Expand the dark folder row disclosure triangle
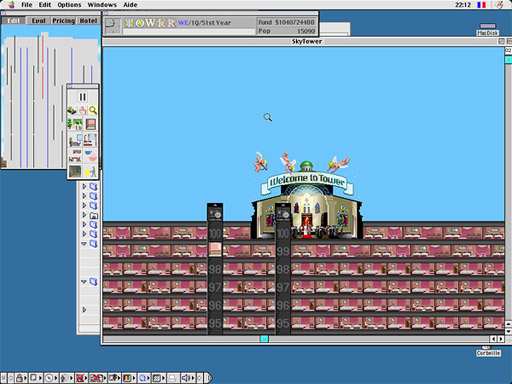 pyautogui.click(x=84, y=215)
